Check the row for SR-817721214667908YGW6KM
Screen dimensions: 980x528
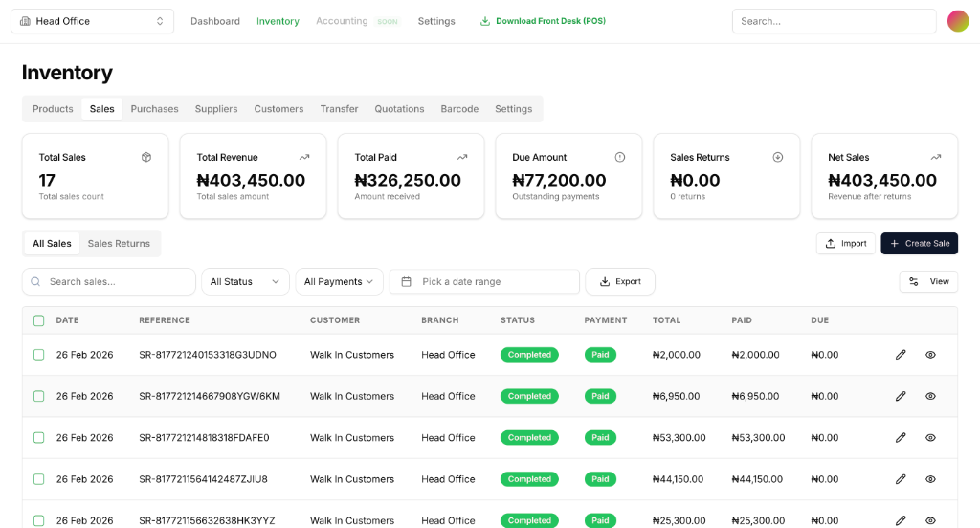point(38,396)
